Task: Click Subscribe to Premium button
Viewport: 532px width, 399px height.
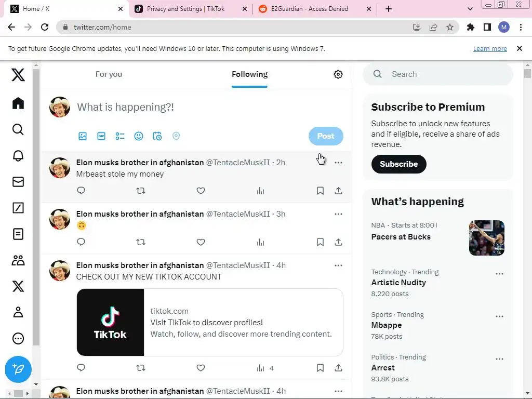Action: point(398,164)
